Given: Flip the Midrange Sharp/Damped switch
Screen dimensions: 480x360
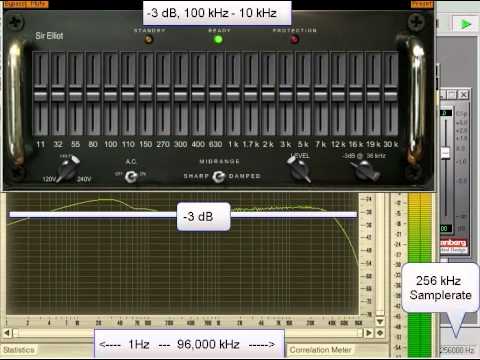Looking at the screenshot, I should point(219,176).
